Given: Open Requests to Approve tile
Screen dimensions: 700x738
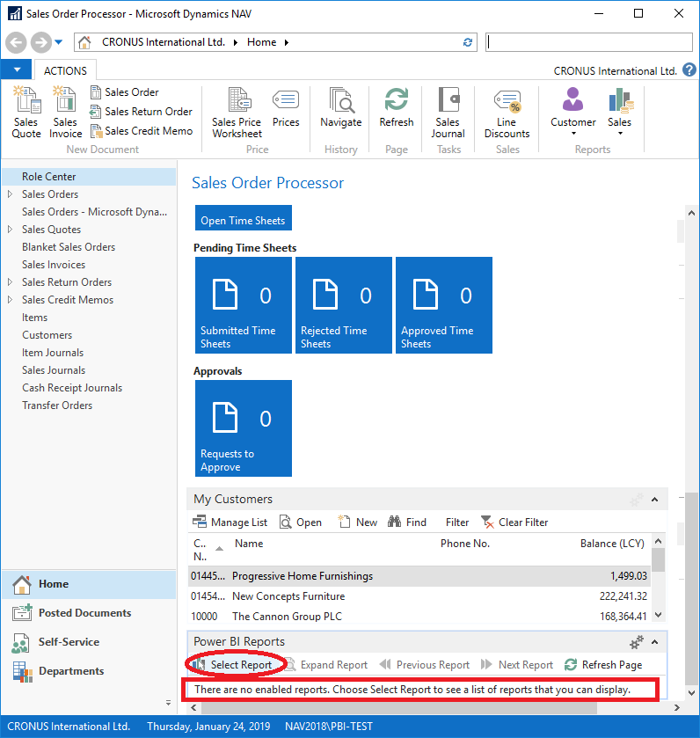Looking at the screenshot, I should click(244, 428).
